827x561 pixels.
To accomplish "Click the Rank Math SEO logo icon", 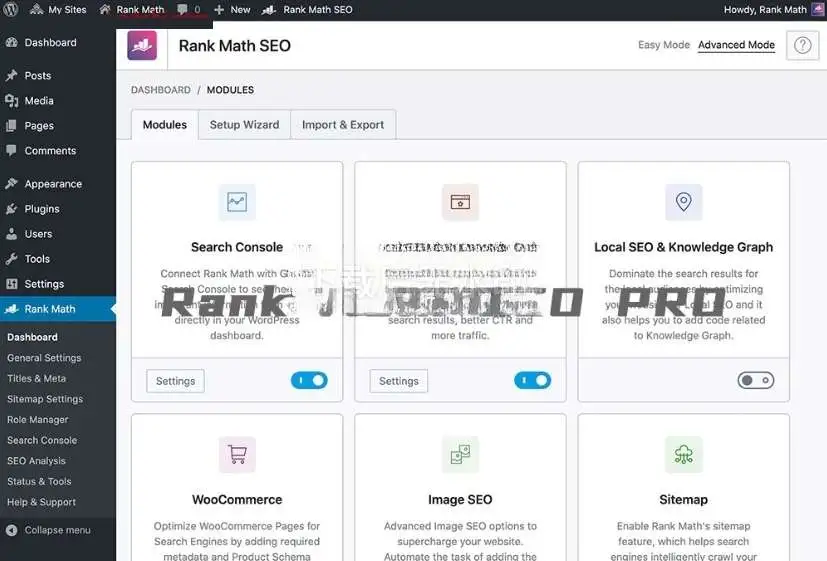I will (142, 45).
